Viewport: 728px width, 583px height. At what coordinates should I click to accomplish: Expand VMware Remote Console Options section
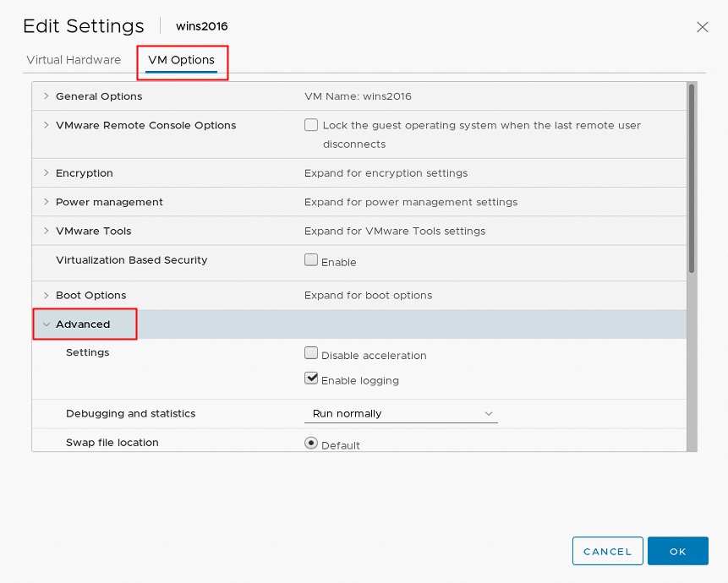46,125
